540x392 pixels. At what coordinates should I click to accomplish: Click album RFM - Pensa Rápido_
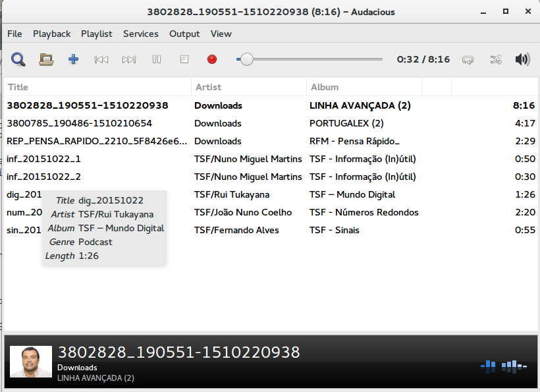[x=354, y=141]
